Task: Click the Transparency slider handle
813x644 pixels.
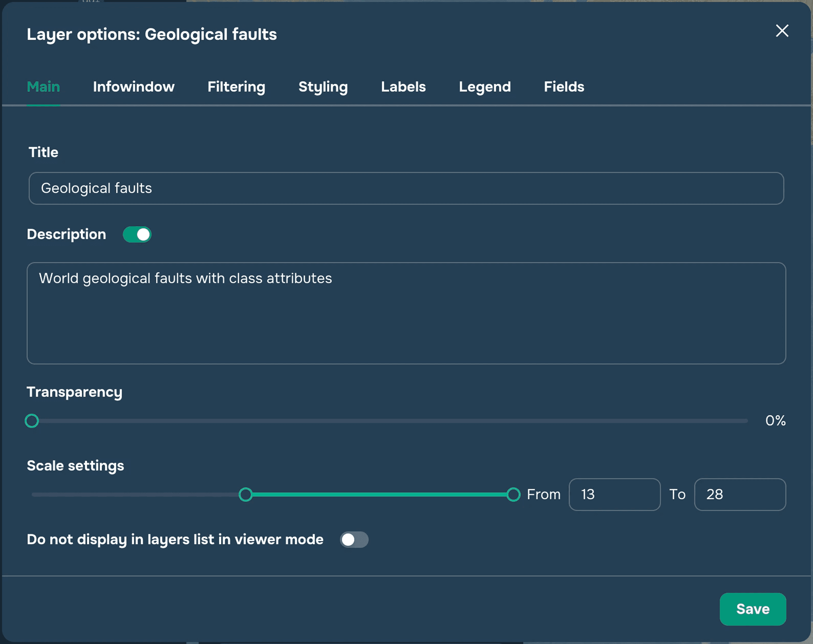Action: pyautogui.click(x=32, y=420)
